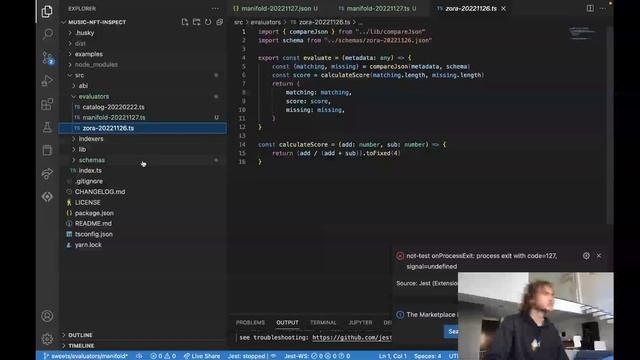Expand the abi folder
640x360 pixels.
tap(83, 86)
